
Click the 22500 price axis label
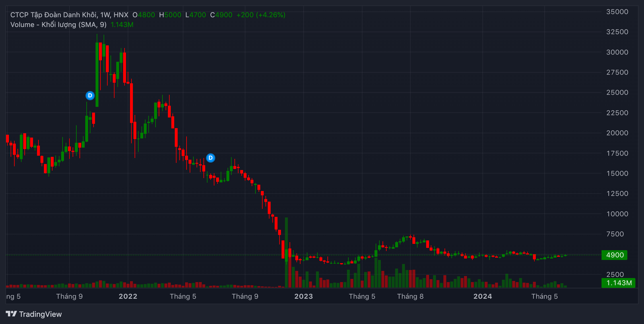617,113
